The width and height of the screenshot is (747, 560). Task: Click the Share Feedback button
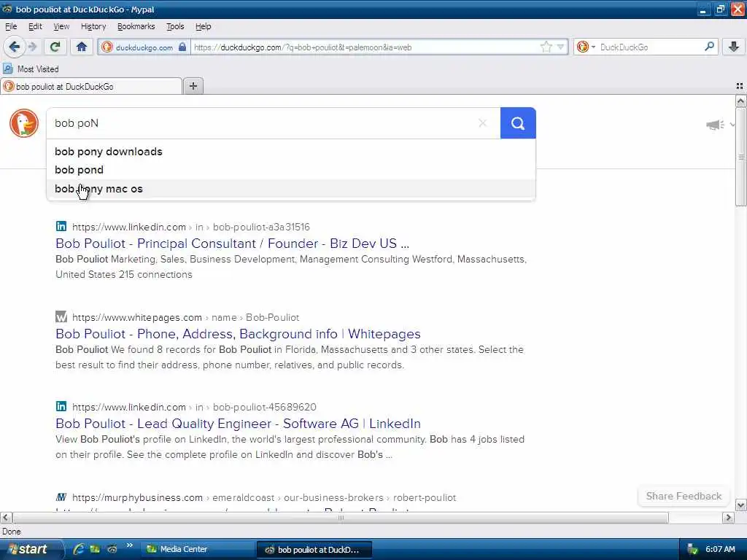click(684, 496)
